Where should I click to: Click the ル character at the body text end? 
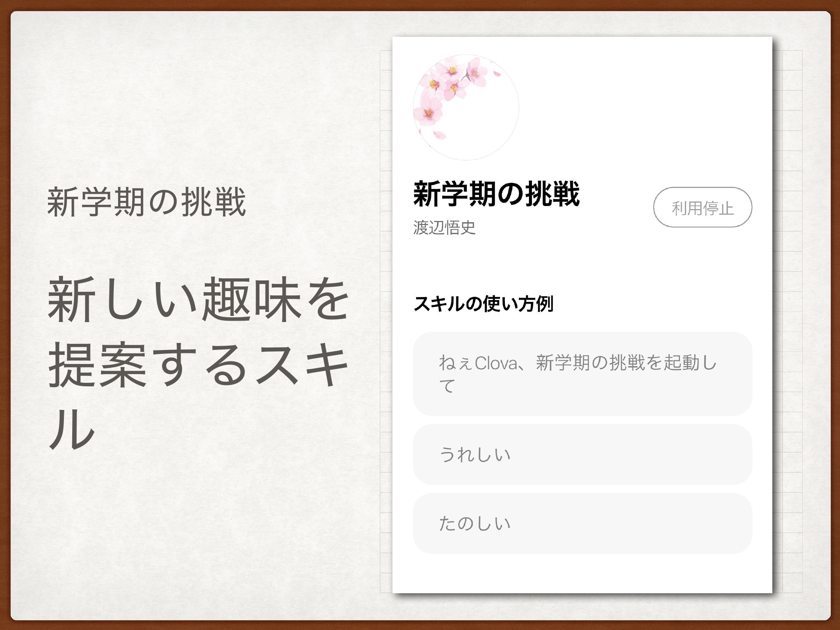pos(72,430)
